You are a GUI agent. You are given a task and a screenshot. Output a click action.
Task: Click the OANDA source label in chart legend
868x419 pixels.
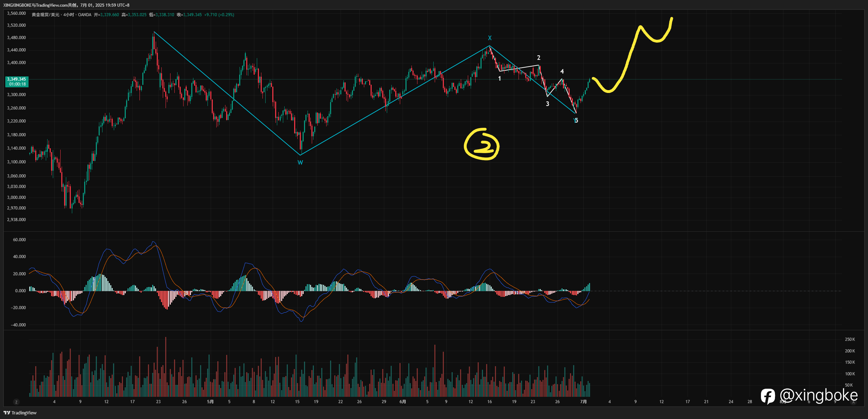(85, 15)
